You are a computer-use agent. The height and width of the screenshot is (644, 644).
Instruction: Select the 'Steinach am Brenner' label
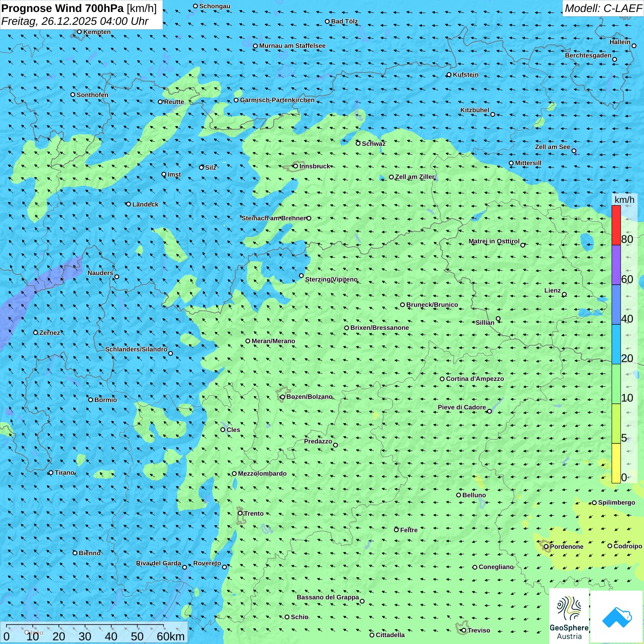point(274,218)
